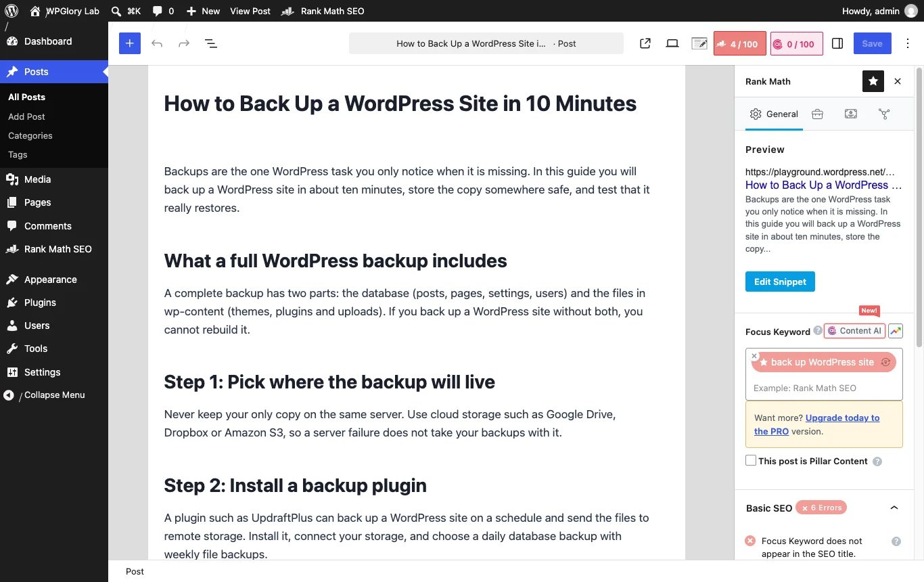Go to Plugins in the admin sidebar
Image resolution: width=924 pixels, height=582 pixels.
pos(54,303)
